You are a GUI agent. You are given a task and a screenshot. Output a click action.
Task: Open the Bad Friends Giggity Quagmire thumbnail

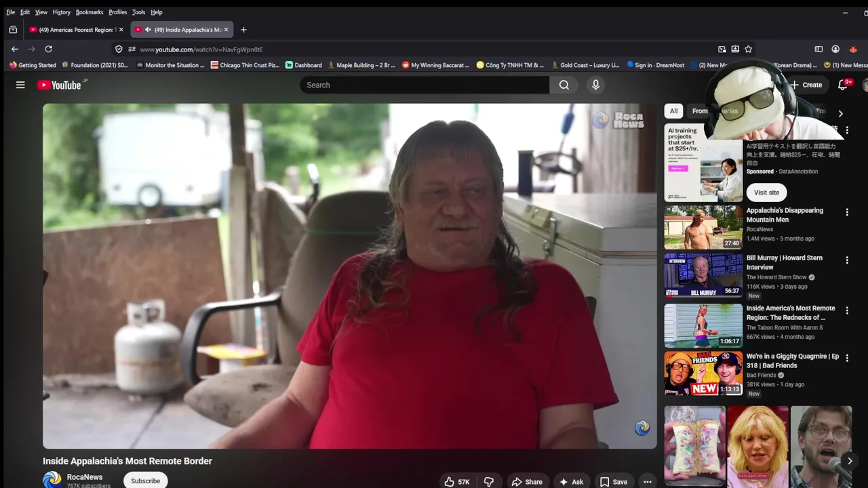click(x=703, y=373)
